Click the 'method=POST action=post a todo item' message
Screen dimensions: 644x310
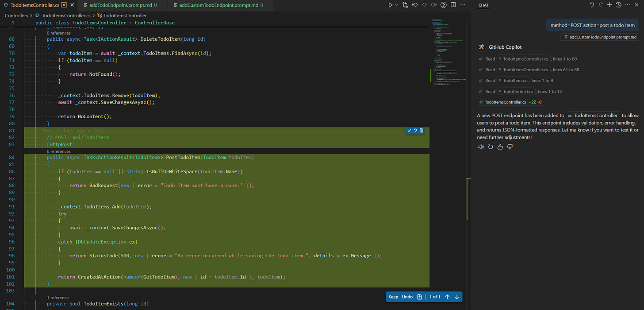tap(593, 25)
